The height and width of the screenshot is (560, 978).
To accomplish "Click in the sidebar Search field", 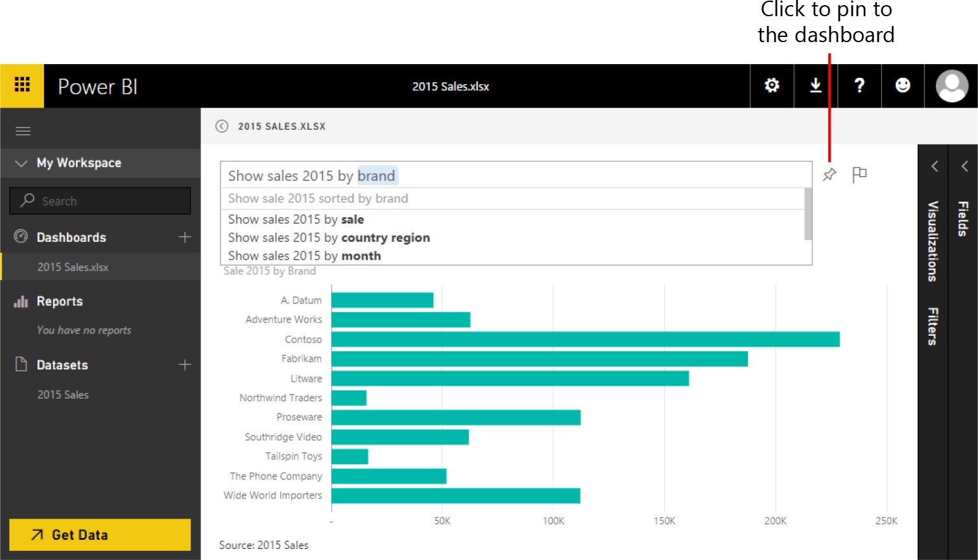I will (100, 201).
